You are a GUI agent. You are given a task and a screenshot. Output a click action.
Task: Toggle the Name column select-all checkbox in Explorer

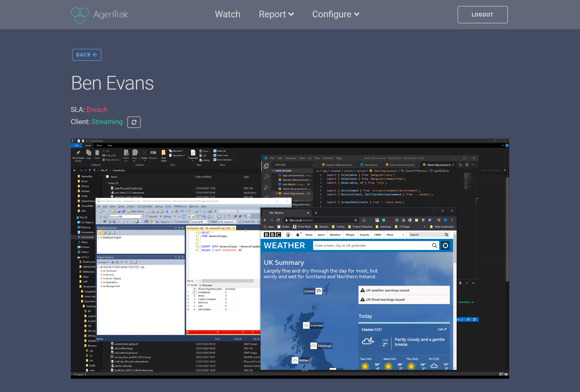click(x=107, y=177)
